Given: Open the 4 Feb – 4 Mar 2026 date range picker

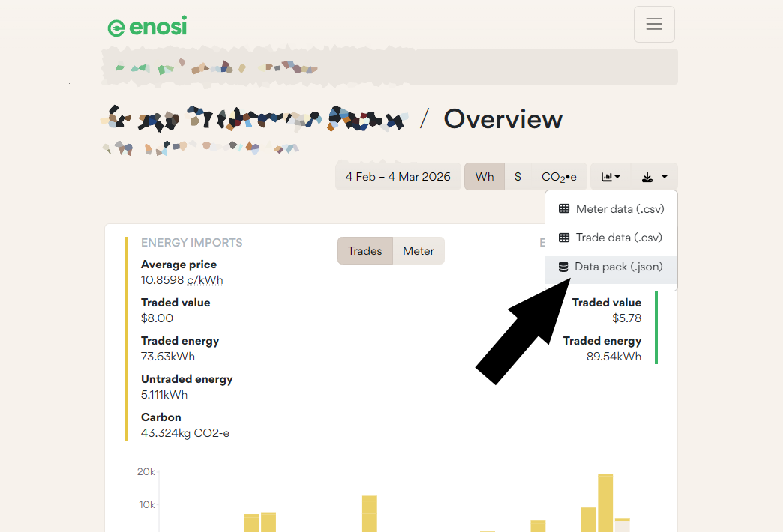Looking at the screenshot, I should [397, 177].
